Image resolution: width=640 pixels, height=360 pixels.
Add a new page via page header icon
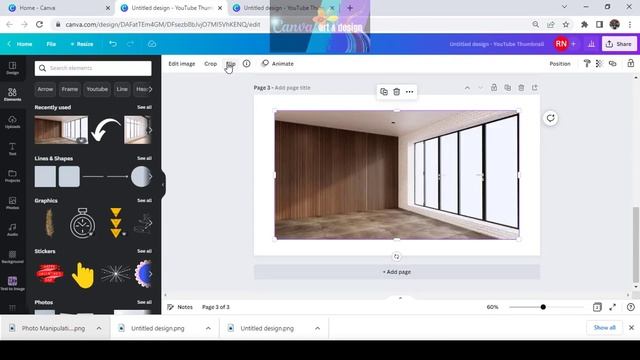(535, 88)
